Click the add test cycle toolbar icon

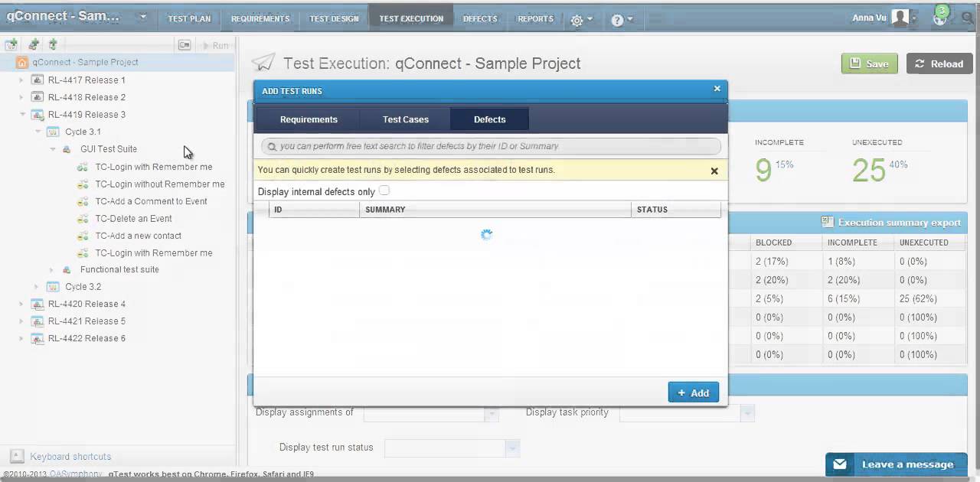coord(11,45)
